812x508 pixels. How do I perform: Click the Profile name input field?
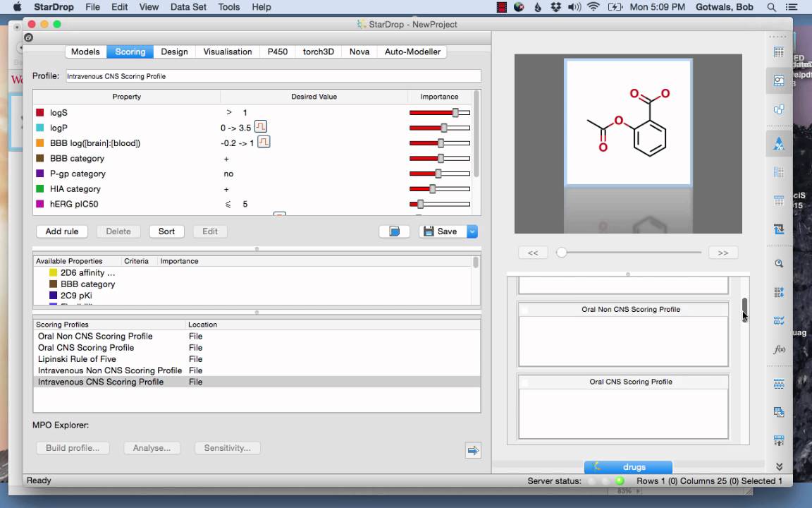273,76
